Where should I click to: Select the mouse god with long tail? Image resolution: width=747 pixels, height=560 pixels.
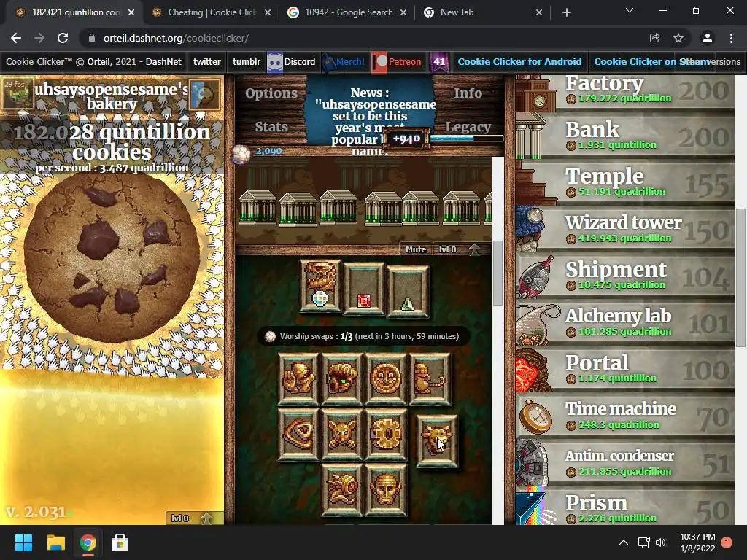click(429, 379)
